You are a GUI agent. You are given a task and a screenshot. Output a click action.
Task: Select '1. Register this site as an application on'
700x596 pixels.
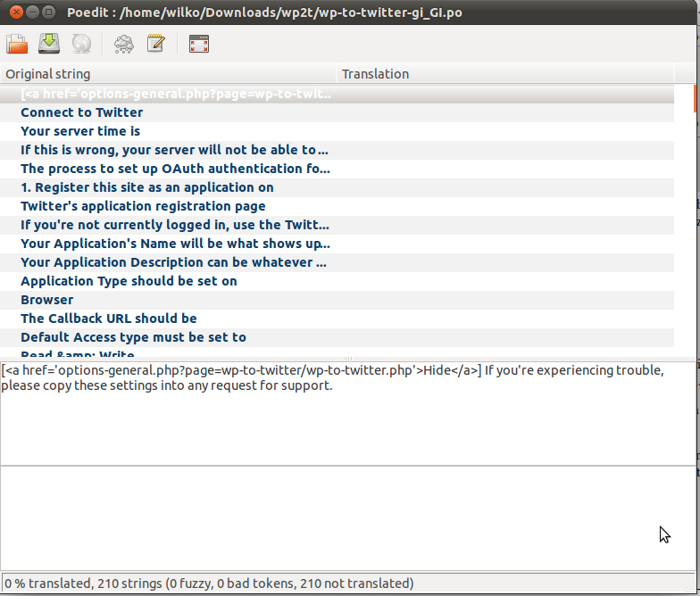point(337,187)
